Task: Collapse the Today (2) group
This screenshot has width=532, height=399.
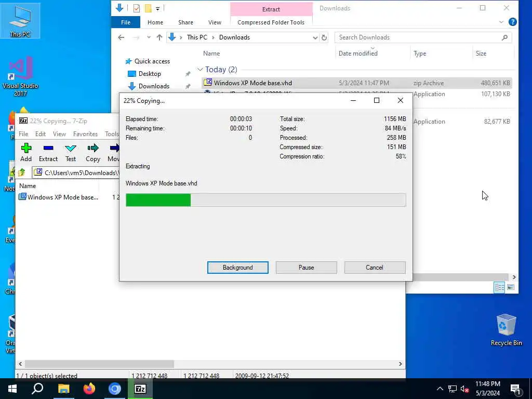Action: (200, 70)
